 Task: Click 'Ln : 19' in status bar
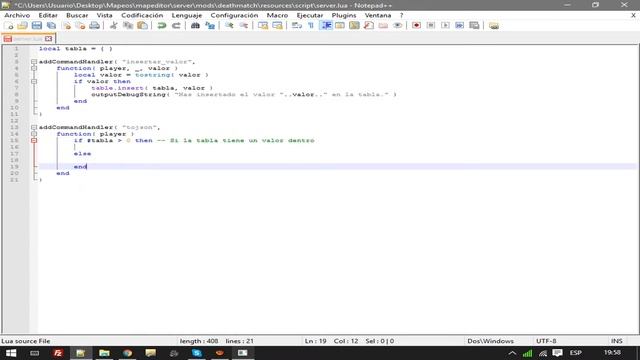tap(316, 341)
